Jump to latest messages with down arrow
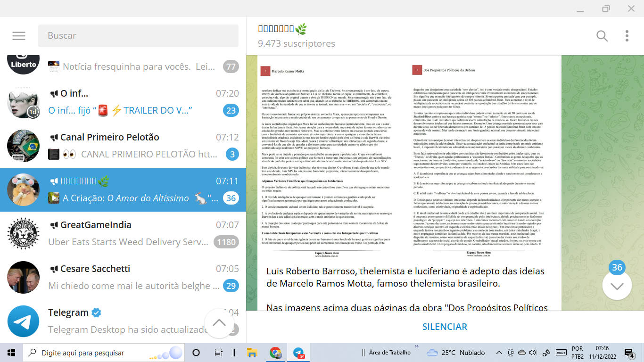The width and height of the screenshot is (644, 362). point(617,286)
